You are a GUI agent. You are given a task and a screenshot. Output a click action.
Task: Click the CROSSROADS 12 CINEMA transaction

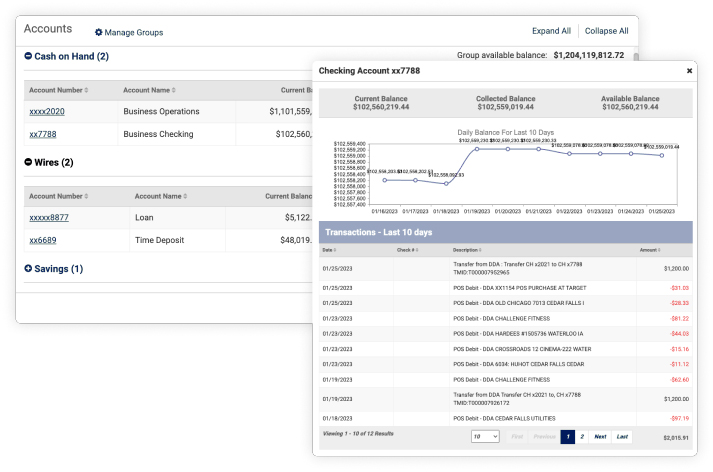click(x=506, y=349)
